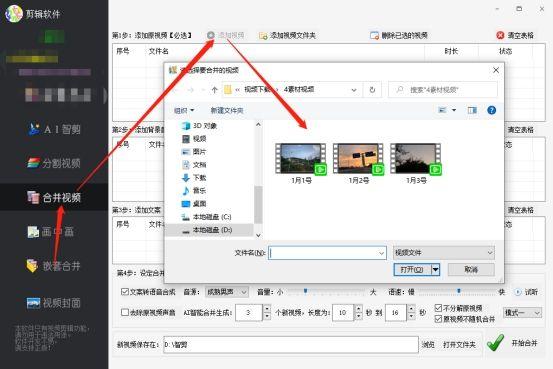Expand the view options dropdown arrow

(454, 110)
